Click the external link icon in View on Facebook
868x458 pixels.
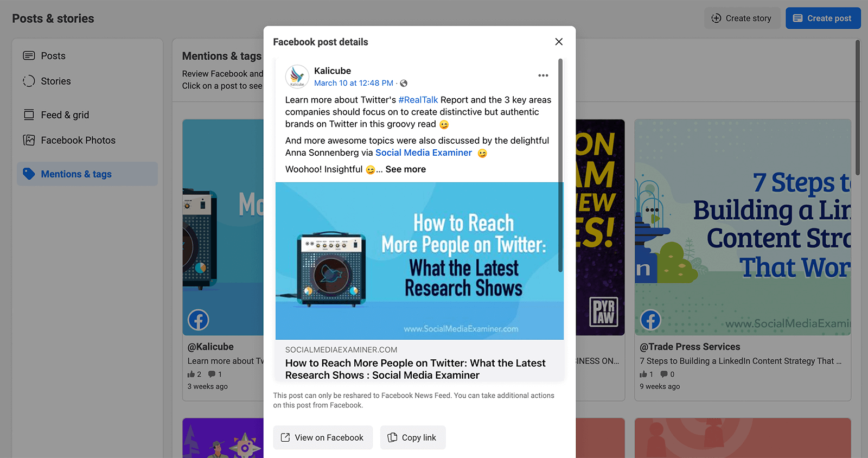[x=285, y=437]
